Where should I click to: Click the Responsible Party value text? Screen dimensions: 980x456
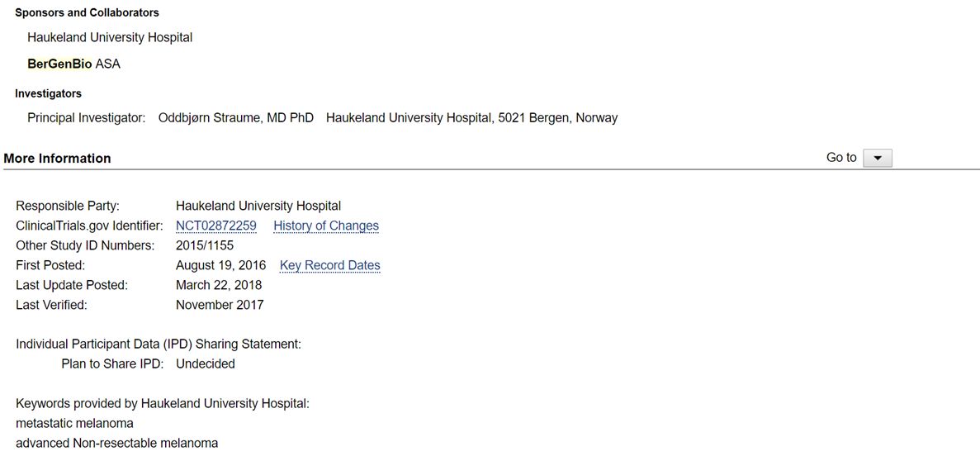258,205
